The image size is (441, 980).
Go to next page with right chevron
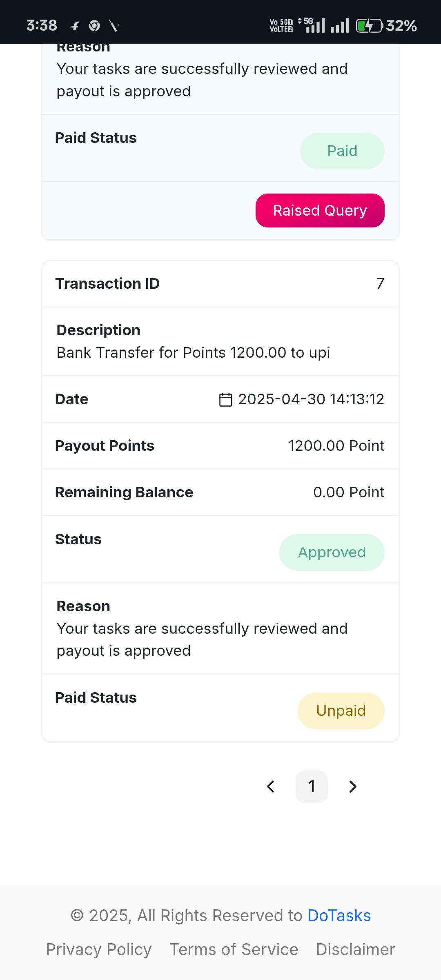point(353,786)
